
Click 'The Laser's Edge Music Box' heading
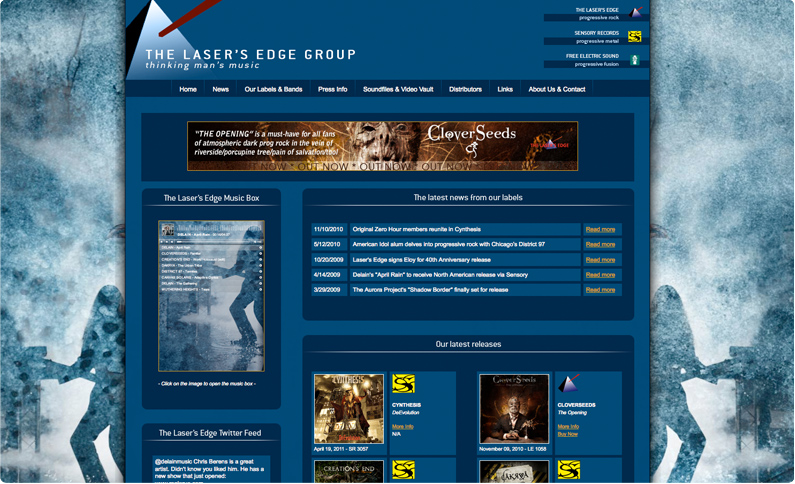pyautogui.click(x=211, y=198)
